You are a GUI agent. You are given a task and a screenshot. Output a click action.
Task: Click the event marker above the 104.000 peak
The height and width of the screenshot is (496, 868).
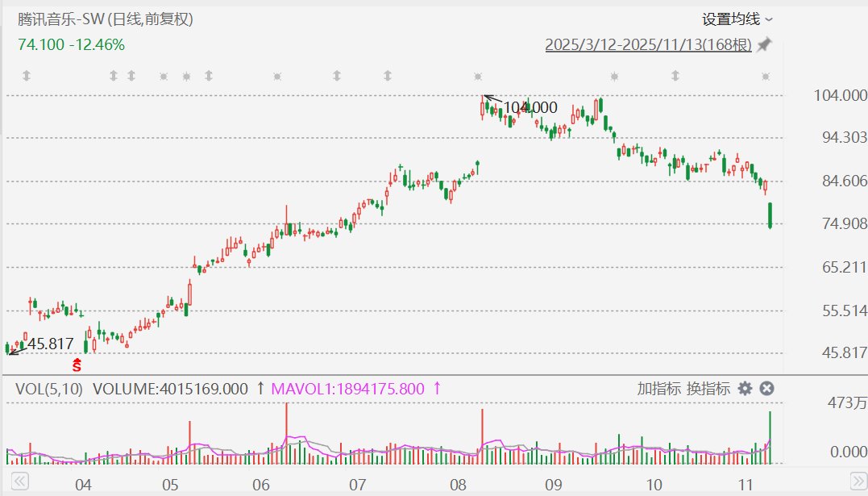(478, 76)
